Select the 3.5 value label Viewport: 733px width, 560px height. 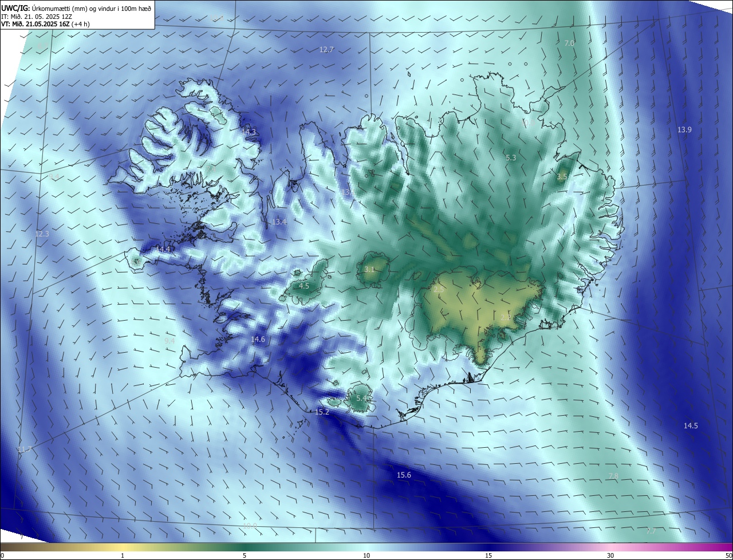(x=562, y=177)
